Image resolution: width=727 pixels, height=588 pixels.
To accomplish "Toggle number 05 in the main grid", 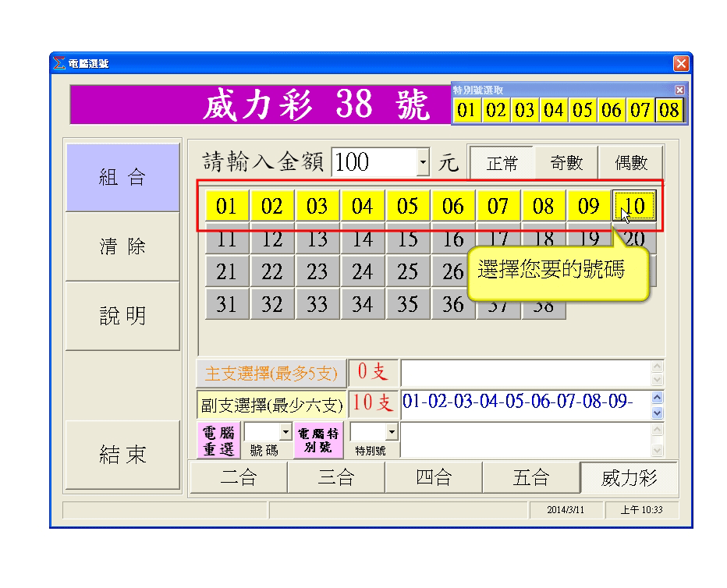I will (x=407, y=206).
